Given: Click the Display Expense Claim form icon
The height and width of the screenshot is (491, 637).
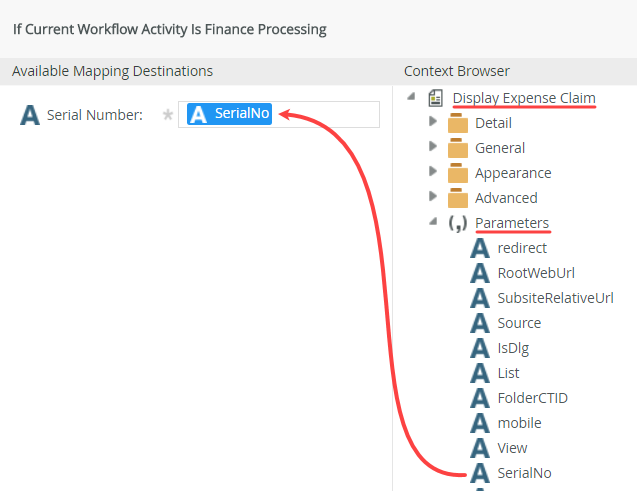Looking at the screenshot, I should pos(436,98).
